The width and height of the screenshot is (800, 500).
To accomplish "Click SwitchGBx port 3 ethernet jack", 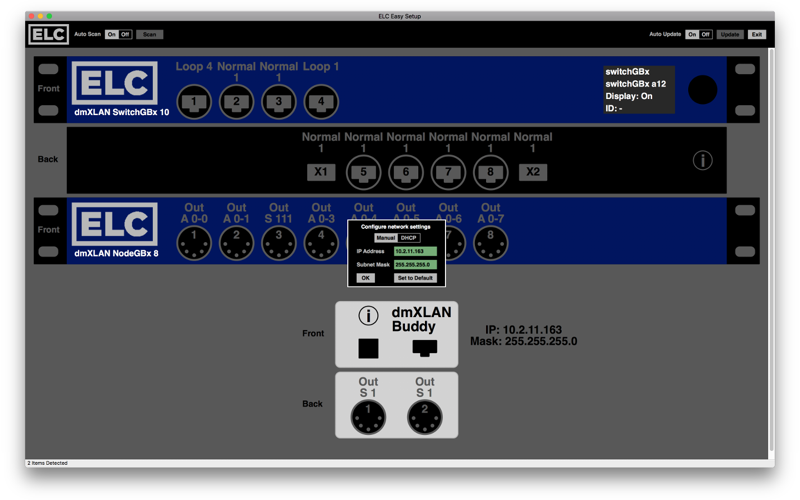I will click(279, 102).
